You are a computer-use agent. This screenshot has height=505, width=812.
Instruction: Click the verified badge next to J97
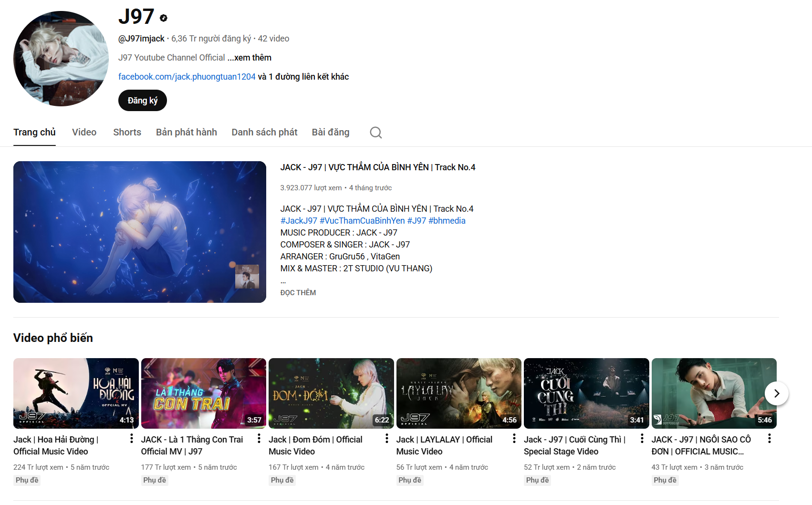pyautogui.click(x=163, y=19)
